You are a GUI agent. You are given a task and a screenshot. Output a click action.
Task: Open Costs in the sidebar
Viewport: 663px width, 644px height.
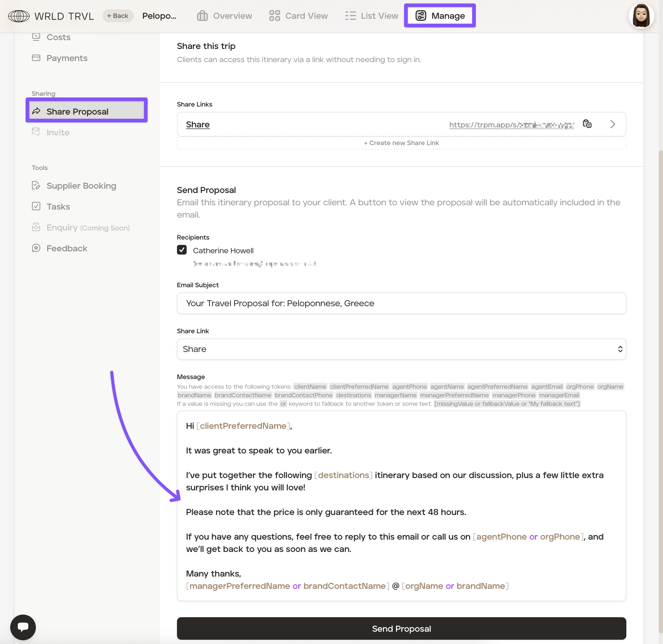point(58,37)
